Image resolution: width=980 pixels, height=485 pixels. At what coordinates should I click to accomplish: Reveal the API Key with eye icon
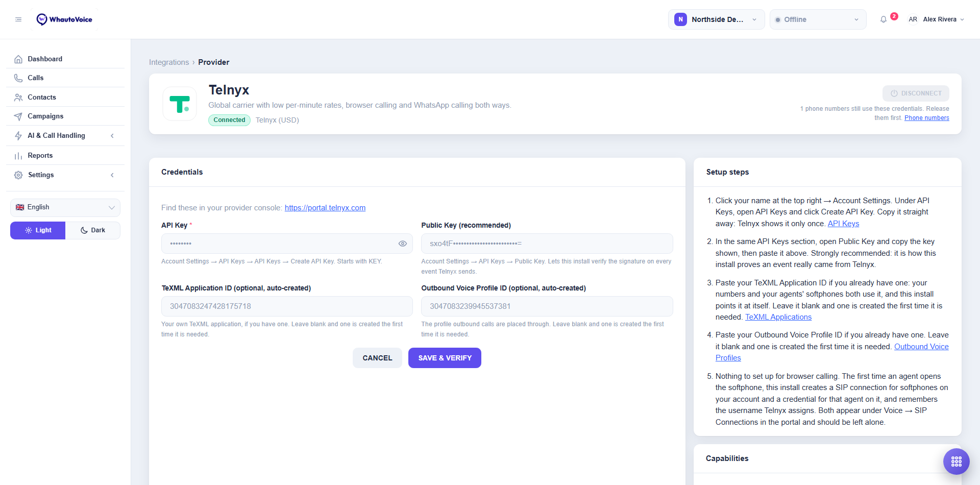[403, 244]
